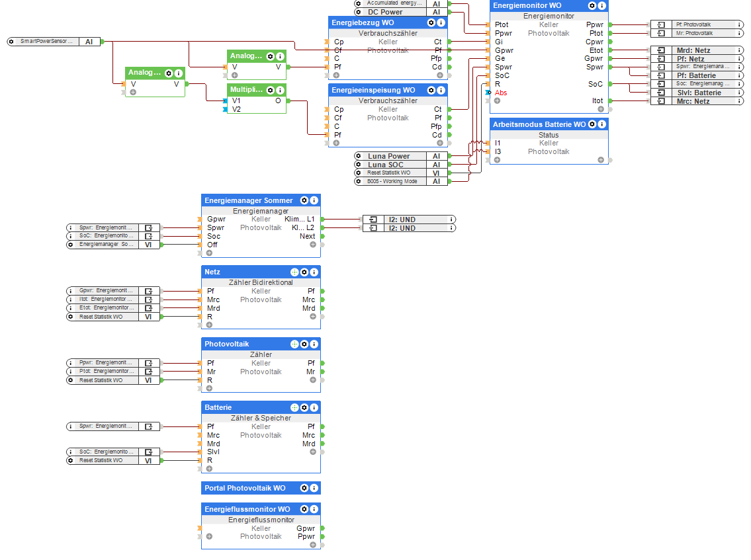Select the SmartPowerSensor analog input

tap(55, 42)
